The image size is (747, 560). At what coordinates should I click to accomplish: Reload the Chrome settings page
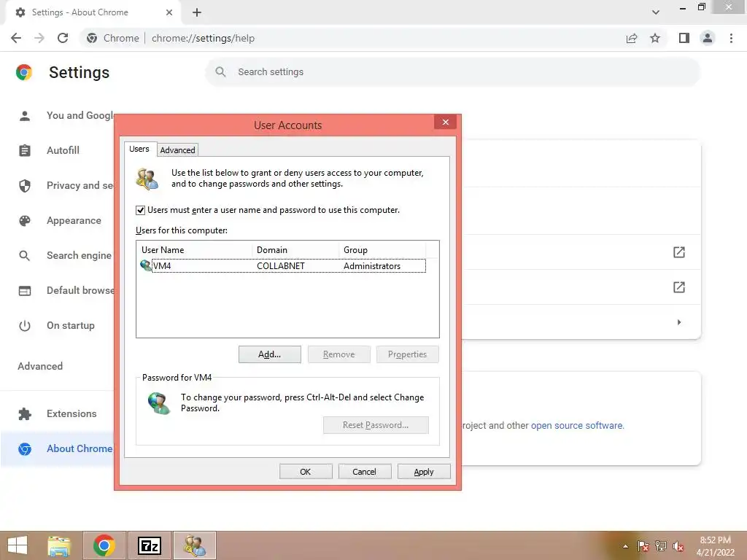63,38
